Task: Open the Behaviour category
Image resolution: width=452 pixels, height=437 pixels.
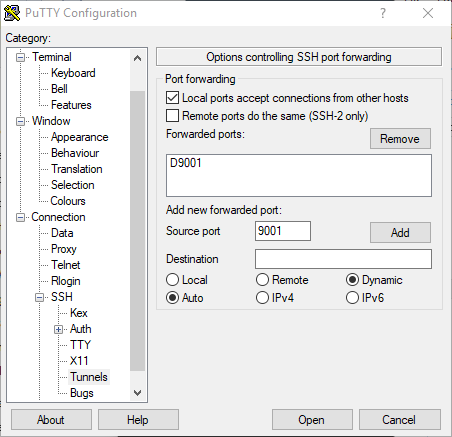Action: (x=75, y=153)
